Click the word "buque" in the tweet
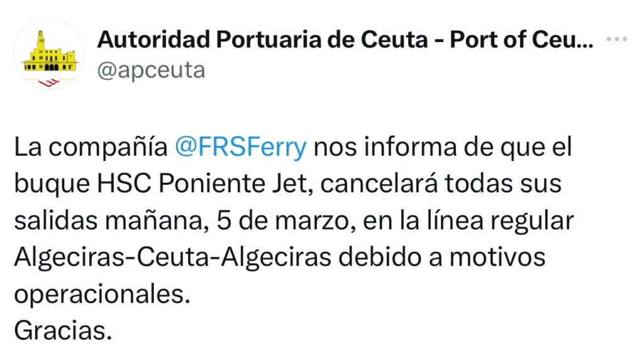This screenshot has height=360, width=644. (52, 184)
